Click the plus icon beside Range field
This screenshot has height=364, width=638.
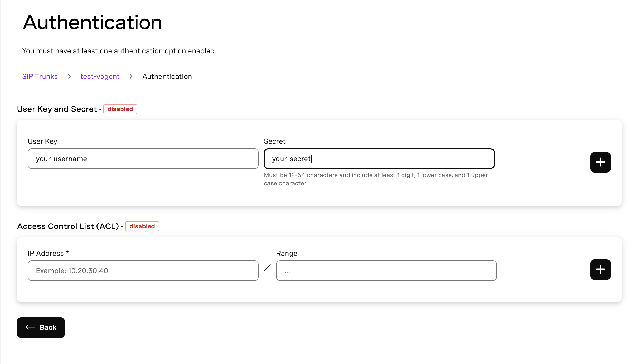point(600,269)
